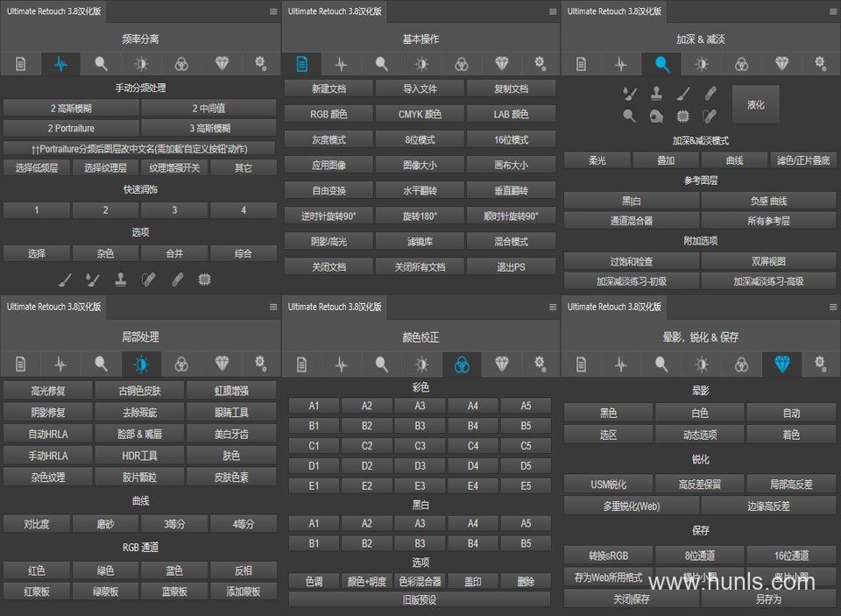Open the hamburger menu of 频率分离 panel

[x=273, y=11]
